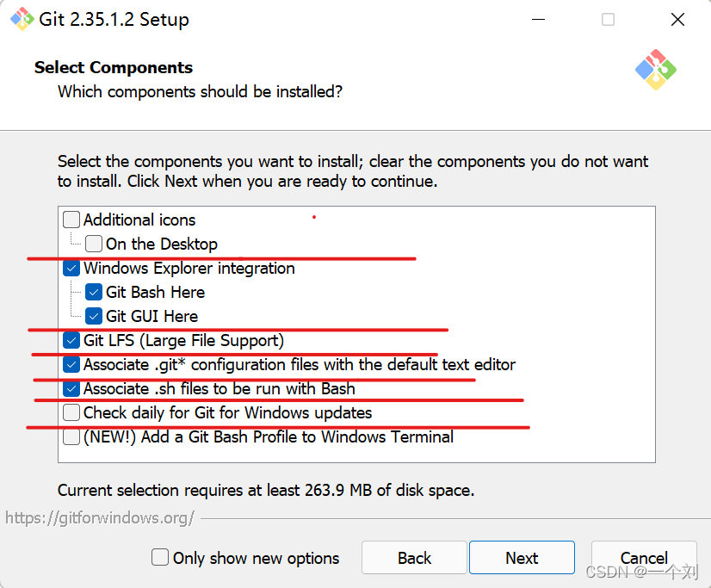Viewport: 711px width, 588px height.
Task: Enable Check daily for Git updates
Action: pos(72,412)
